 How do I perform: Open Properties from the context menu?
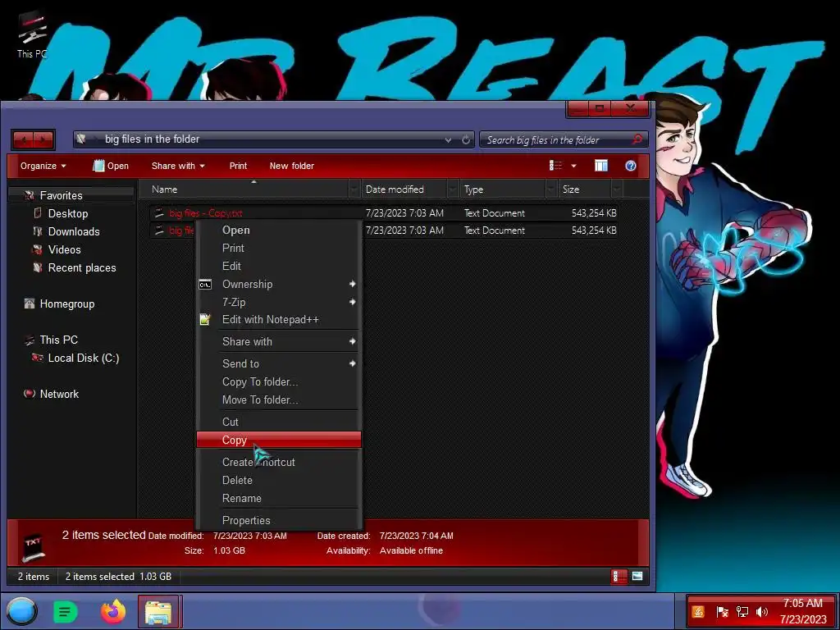(x=279, y=520)
